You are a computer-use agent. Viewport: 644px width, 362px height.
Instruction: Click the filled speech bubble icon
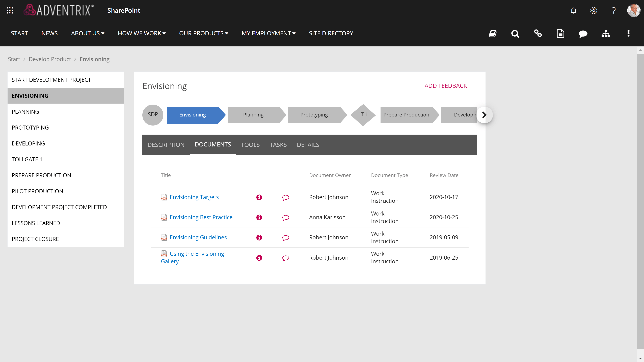[x=583, y=34]
